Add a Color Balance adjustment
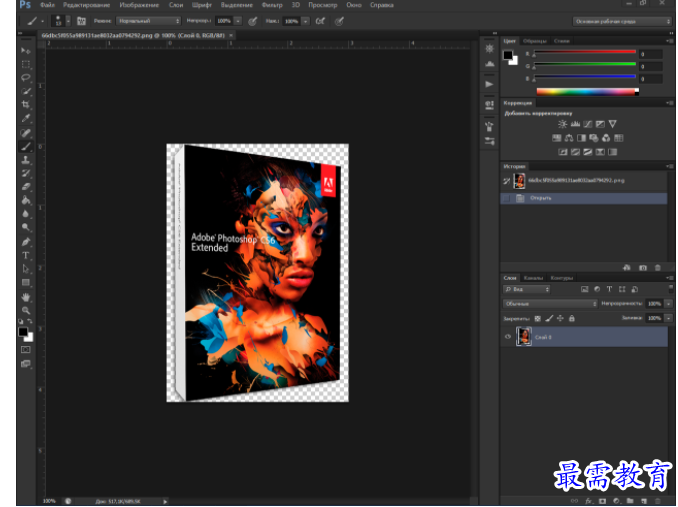The width and height of the screenshot is (678, 507). 569,138
